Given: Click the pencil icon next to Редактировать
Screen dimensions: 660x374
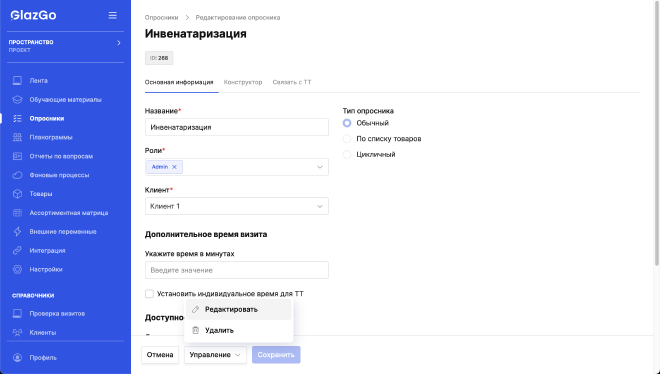Looking at the screenshot, I should (195, 309).
